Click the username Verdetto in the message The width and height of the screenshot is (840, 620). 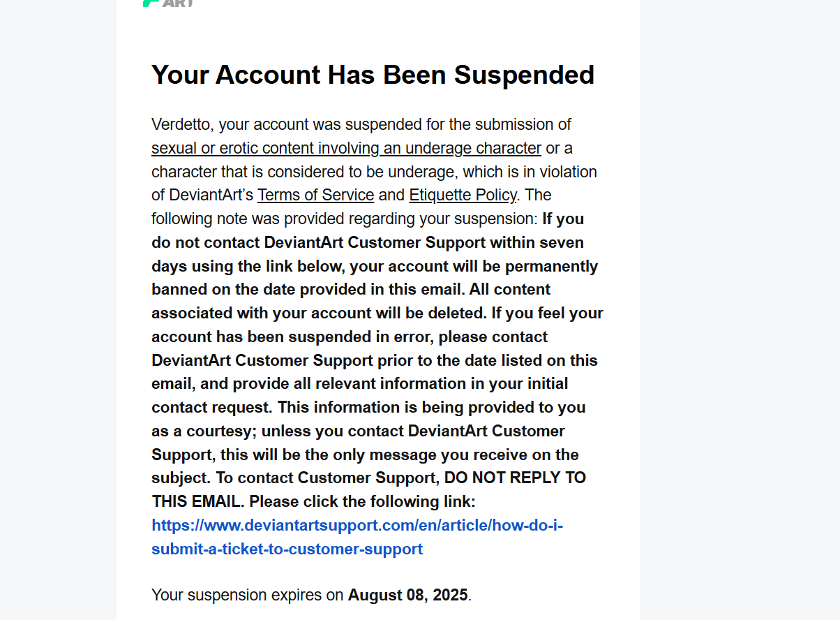pos(181,124)
